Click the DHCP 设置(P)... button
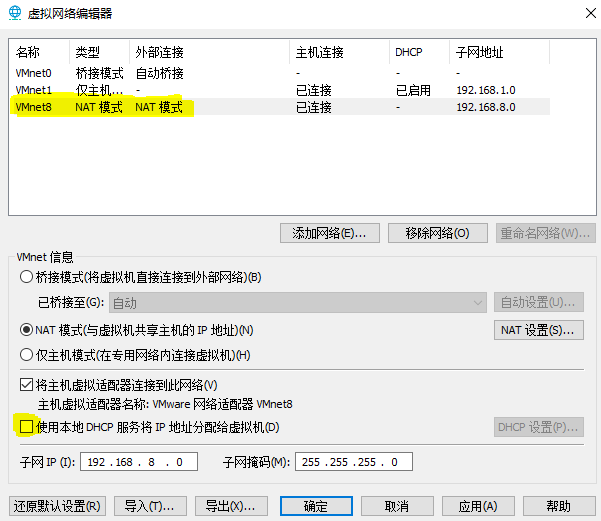 pyautogui.click(x=539, y=427)
